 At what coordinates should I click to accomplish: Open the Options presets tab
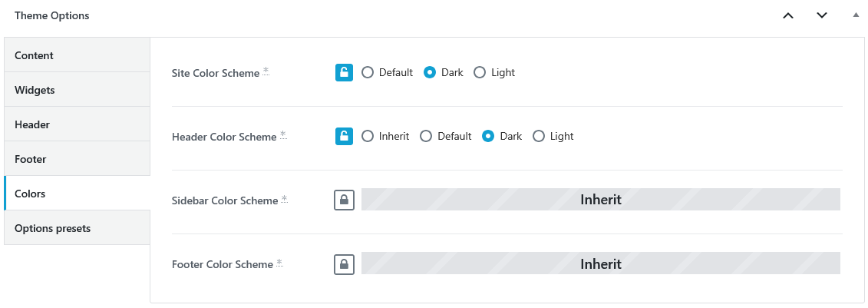click(x=77, y=228)
